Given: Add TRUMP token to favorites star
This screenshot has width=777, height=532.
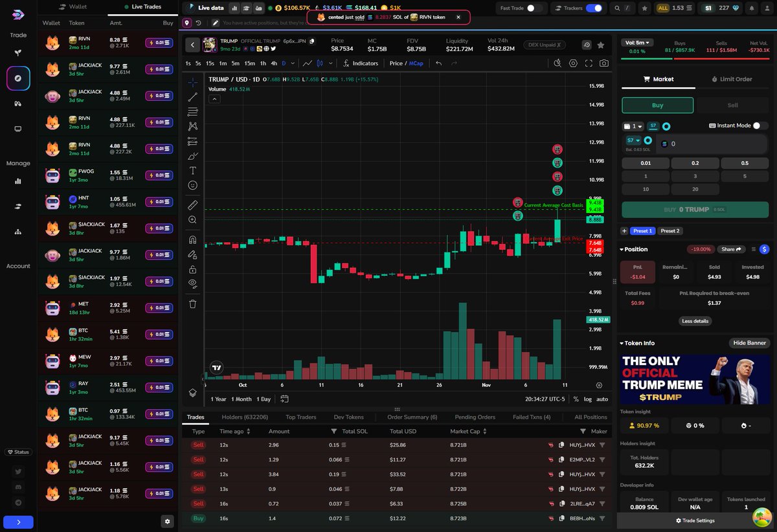Looking at the screenshot, I should click(x=601, y=45).
